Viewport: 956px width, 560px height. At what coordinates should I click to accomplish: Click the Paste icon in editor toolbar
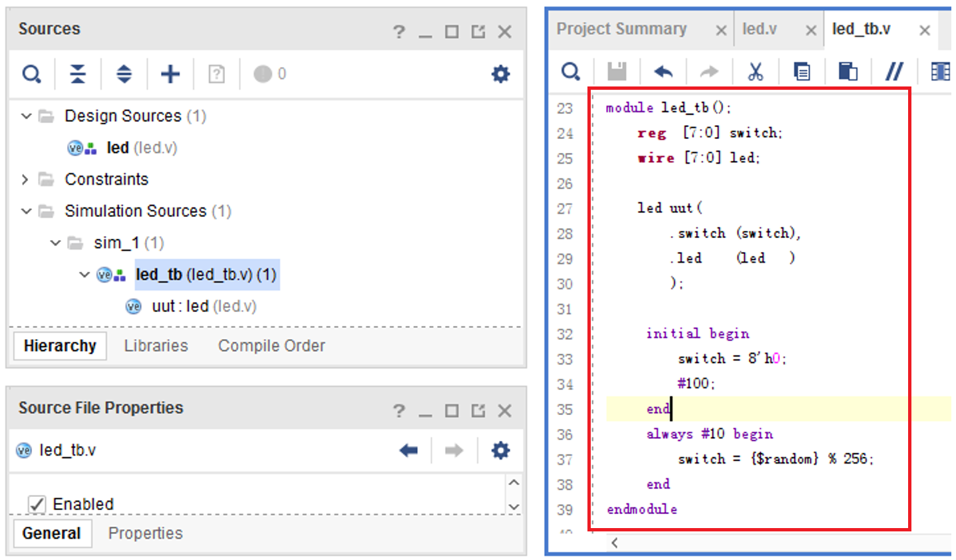pyautogui.click(x=848, y=72)
